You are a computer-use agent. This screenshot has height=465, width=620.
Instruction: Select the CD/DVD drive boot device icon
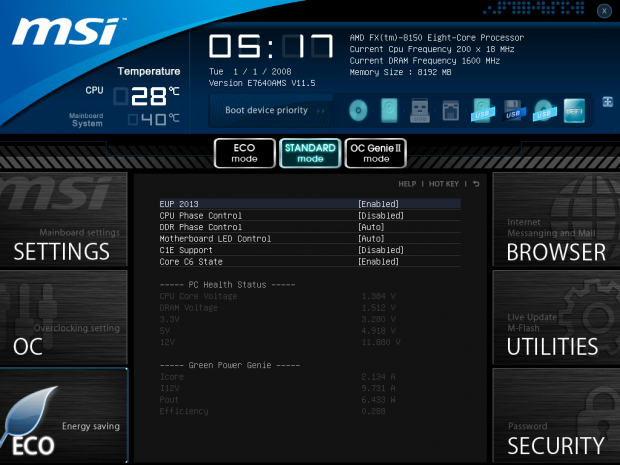point(358,110)
